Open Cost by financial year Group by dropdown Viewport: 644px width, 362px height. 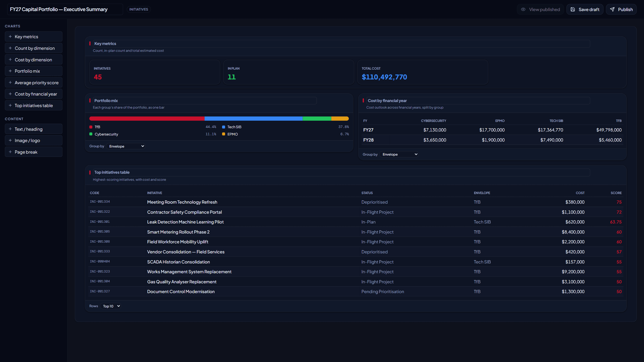(x=399, y=154)
